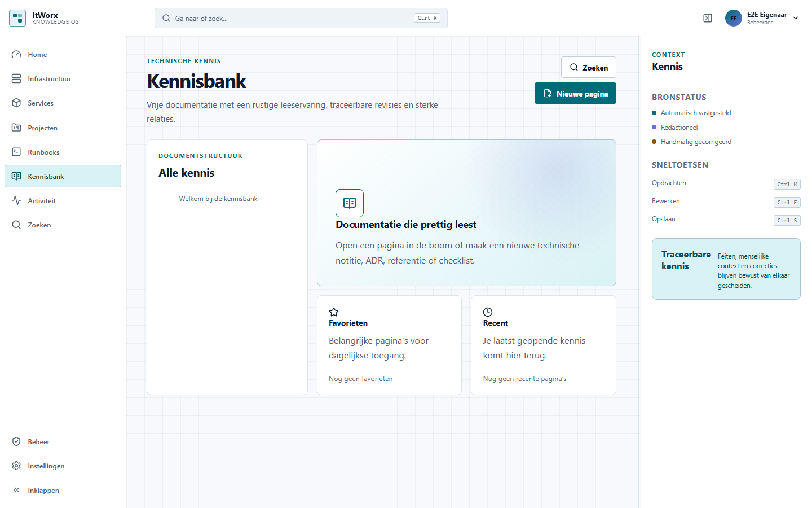The height and width of the screenshot is (508, 812).
Task: Navigate to Projecten
Action: pyautogui.click(x=63, y=128)
